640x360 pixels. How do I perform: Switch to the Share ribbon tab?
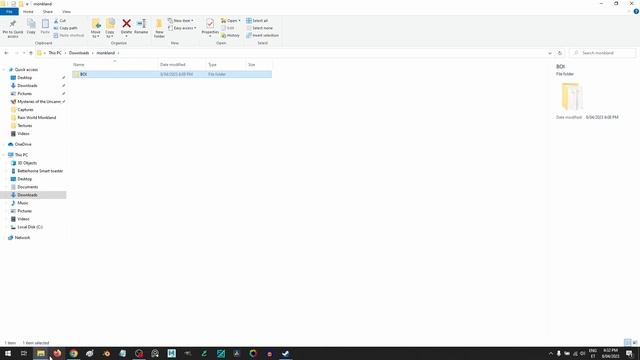click(x=48, y=12)
